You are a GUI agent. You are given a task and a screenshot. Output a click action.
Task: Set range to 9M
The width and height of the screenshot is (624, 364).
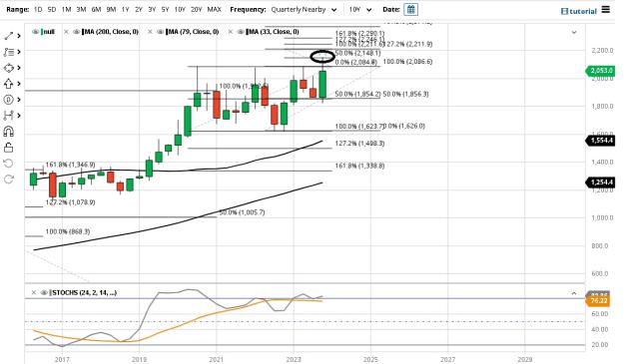111,10
